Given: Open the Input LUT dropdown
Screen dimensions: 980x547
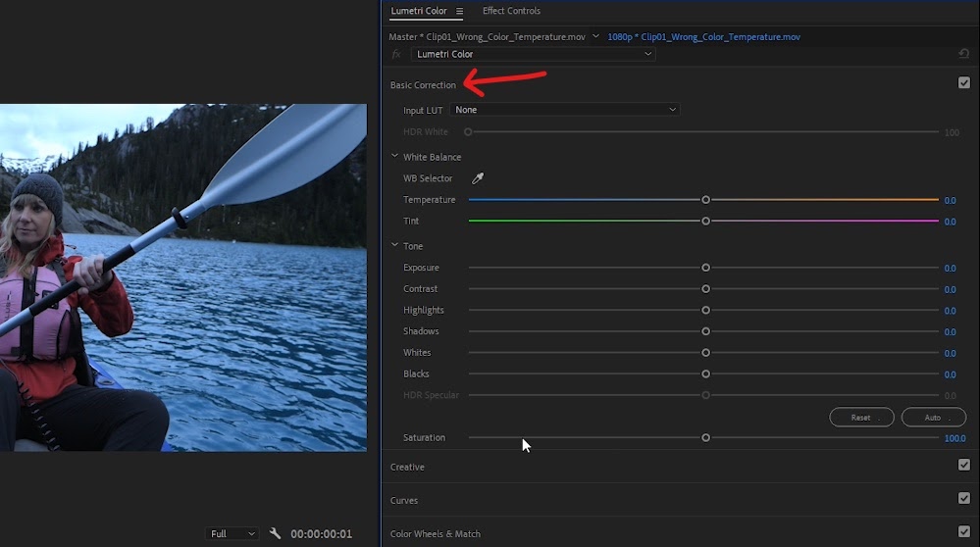Looking at the screenshot, I should [x=565, y=109].
